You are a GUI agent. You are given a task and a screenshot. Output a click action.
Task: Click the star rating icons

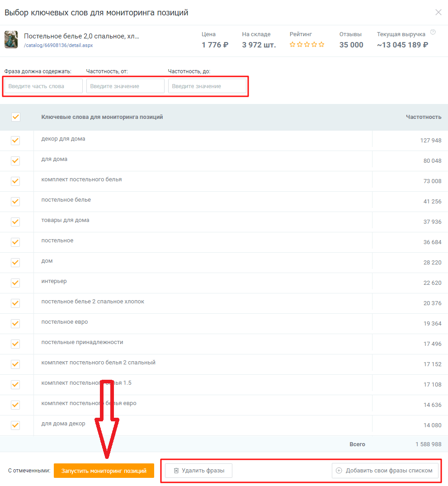(307, 45)
